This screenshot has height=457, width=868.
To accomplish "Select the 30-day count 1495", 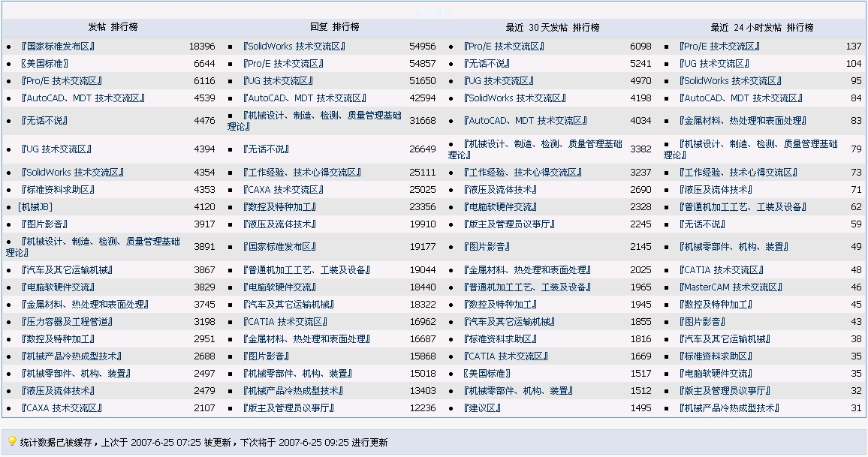I will click(640, 407).
